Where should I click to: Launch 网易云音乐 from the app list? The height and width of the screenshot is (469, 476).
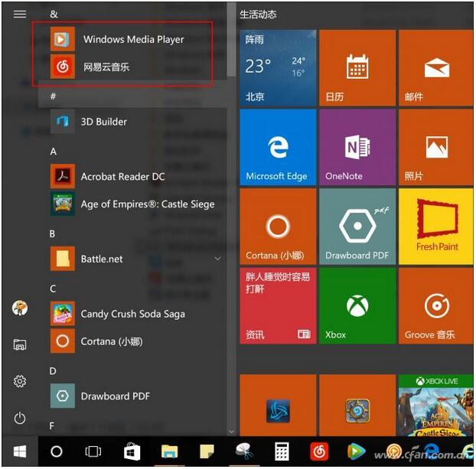pos(106,67)
